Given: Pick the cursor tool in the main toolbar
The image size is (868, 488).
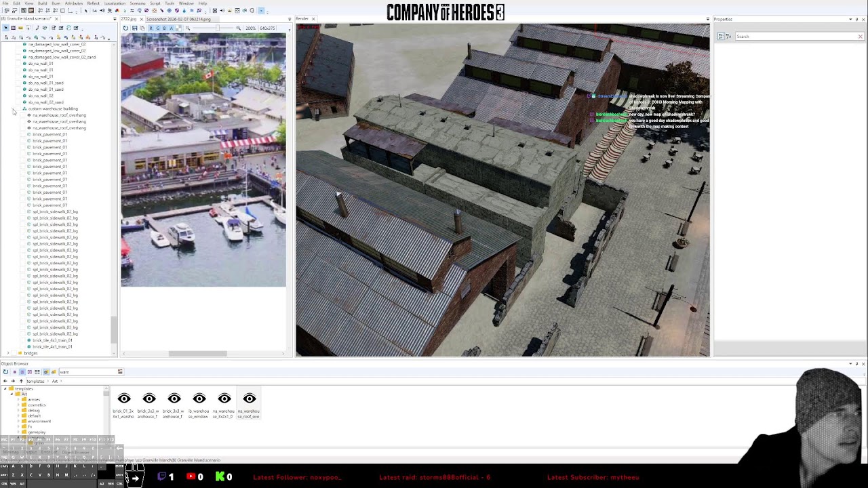Looking at the screenshot, I should coord(86,10).
